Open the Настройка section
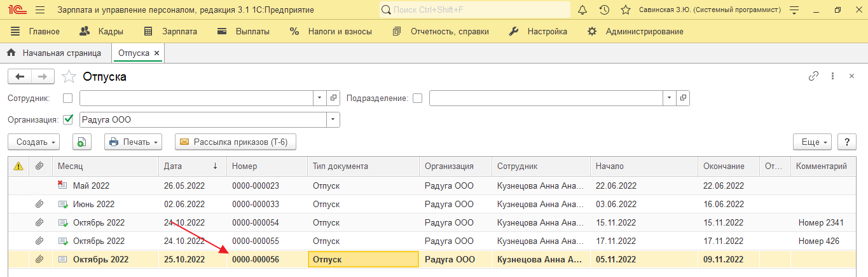The image size is (868, 277). [538, 31]
